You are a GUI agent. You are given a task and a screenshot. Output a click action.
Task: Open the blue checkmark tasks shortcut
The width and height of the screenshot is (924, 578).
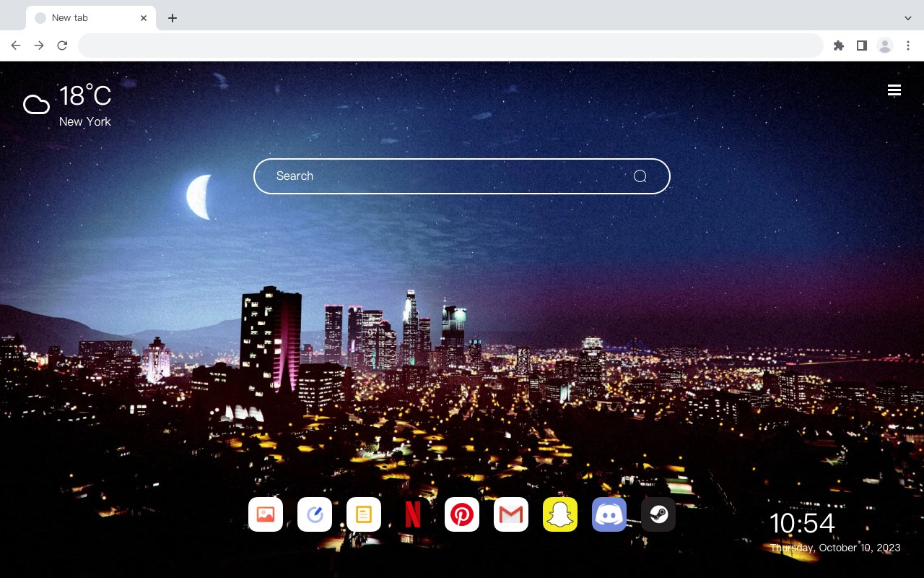tap(315, 514)
